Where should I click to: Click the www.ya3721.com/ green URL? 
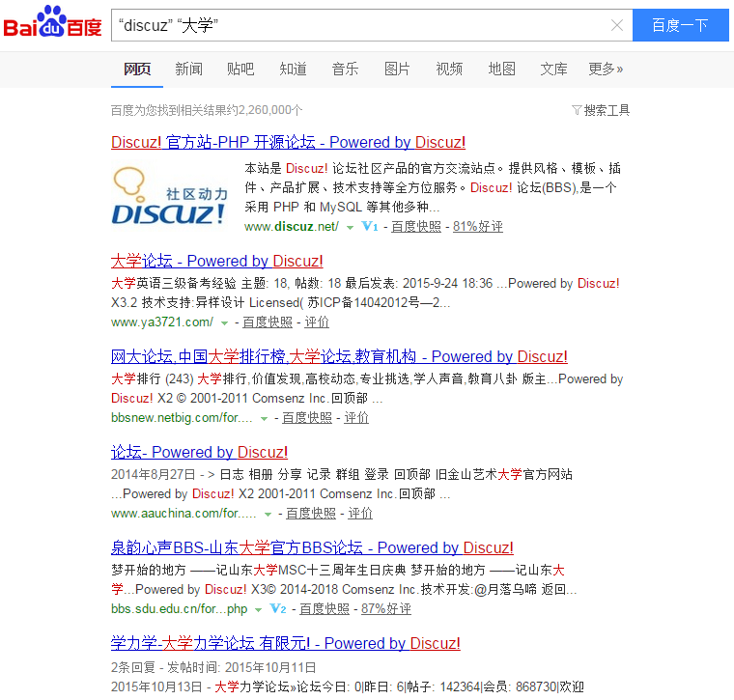tap(162, 322)
